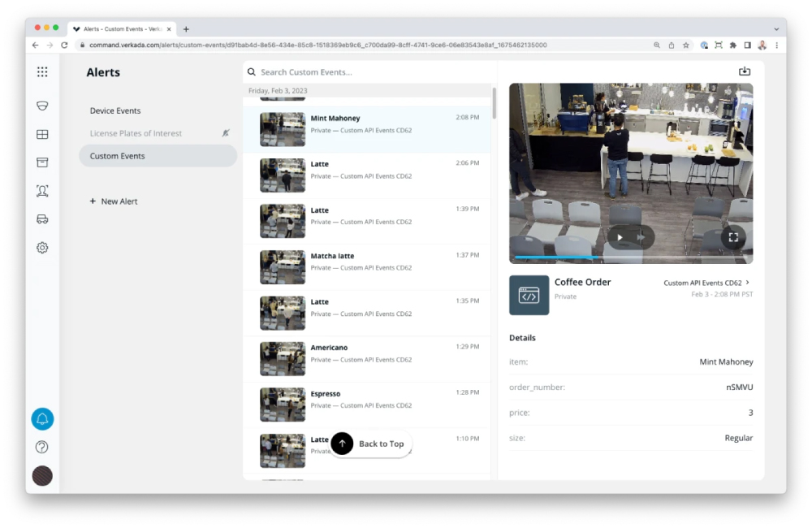Click the New Alert button
The width and height of the screenshot is (812, 528).
114,201
